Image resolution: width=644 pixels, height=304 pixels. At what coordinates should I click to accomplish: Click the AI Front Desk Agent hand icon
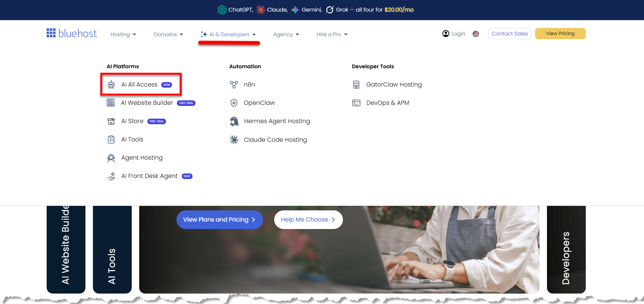coord(111,176)
